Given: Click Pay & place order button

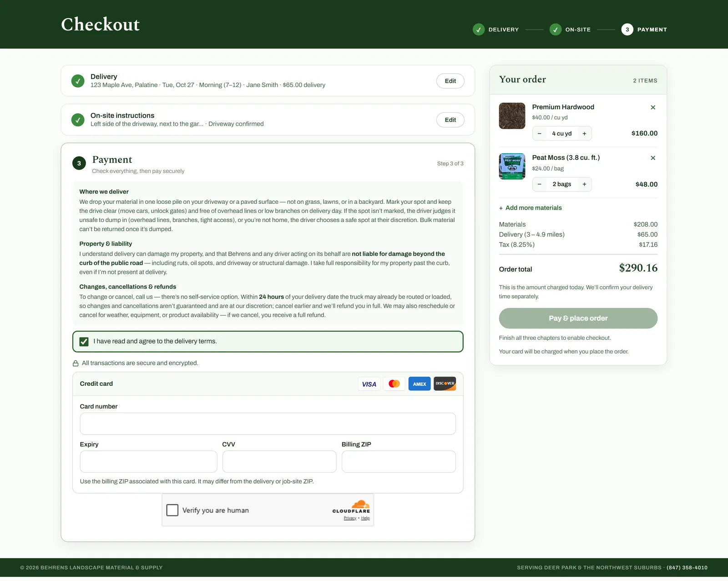Looking at the screenshot, I should 578,318.
